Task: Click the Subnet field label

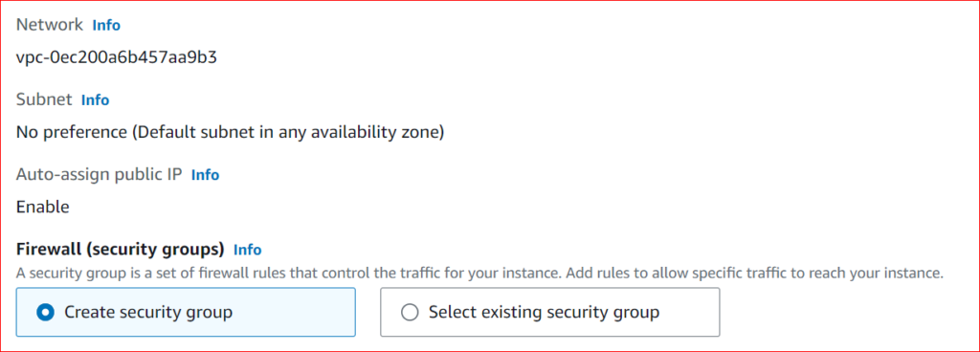Action: coord(44,99)
